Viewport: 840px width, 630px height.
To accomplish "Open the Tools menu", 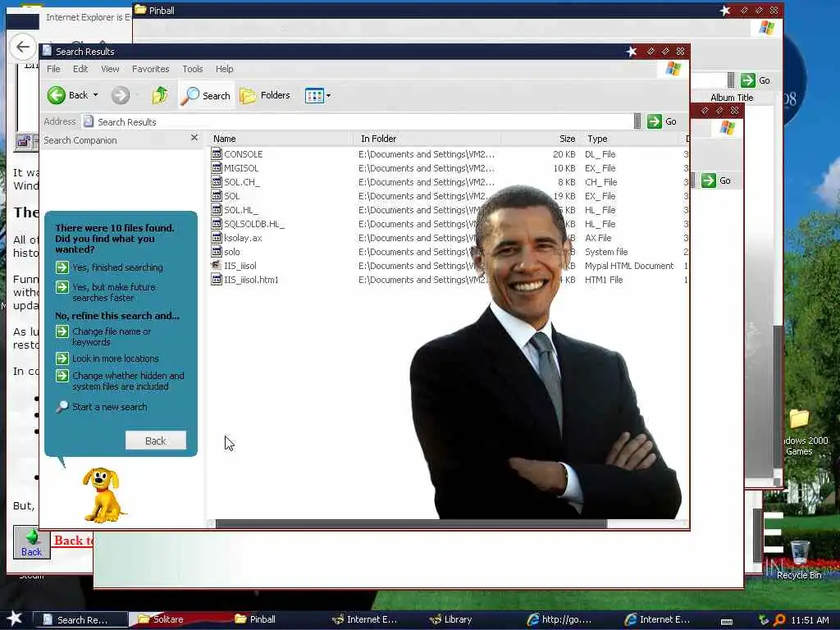I will point(192,69).
